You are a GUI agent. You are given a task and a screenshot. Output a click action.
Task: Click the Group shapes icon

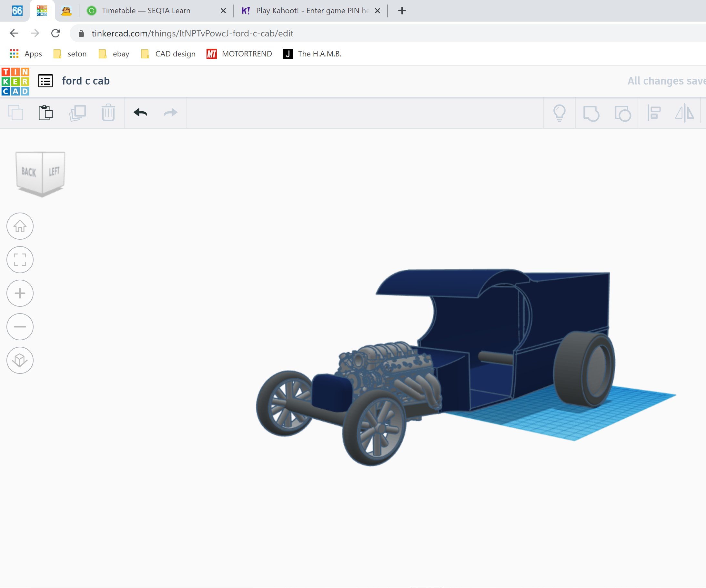591,113
